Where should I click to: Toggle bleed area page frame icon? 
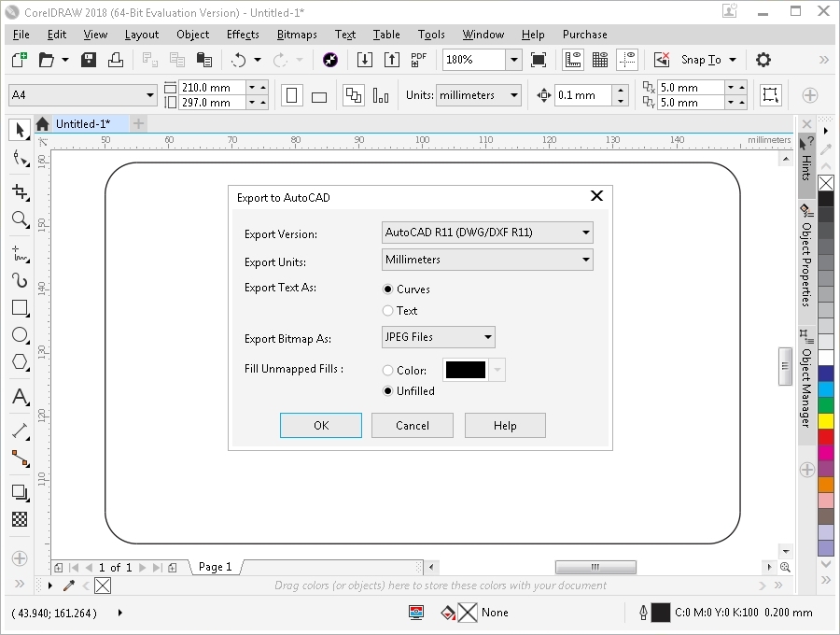point(770,95)
